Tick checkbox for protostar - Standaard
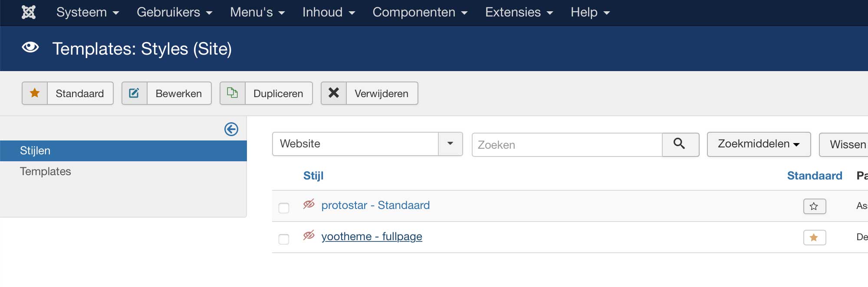Image resolution: width=868 pixels, height=287 pixels. tap(284, 208)
